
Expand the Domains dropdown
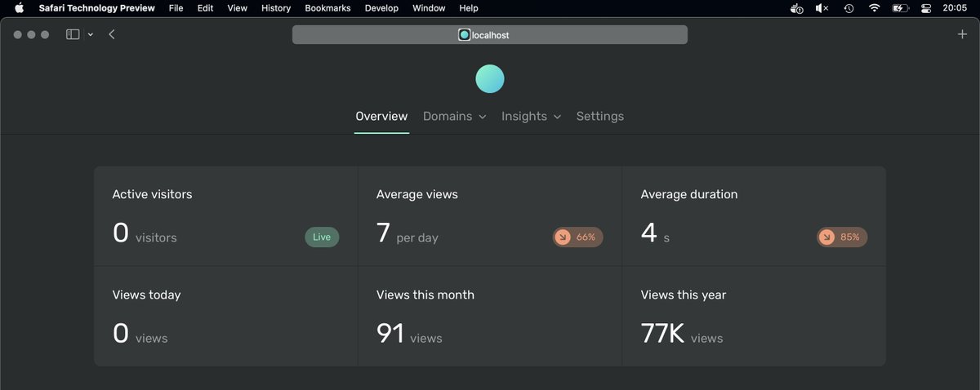pyautogui.click(x=454, y=117)
